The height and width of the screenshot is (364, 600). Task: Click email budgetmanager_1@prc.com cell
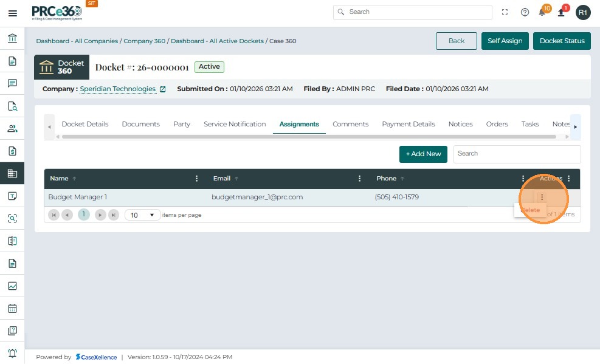[x=257, y=197]
